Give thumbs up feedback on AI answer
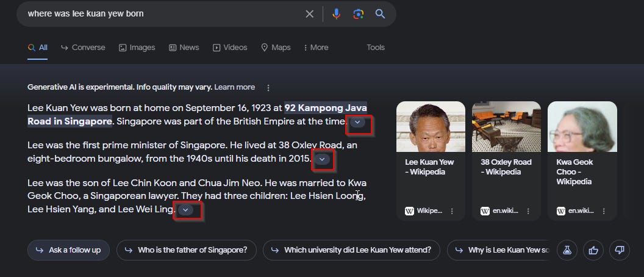 pyautogui.click(x=593, y=250)
